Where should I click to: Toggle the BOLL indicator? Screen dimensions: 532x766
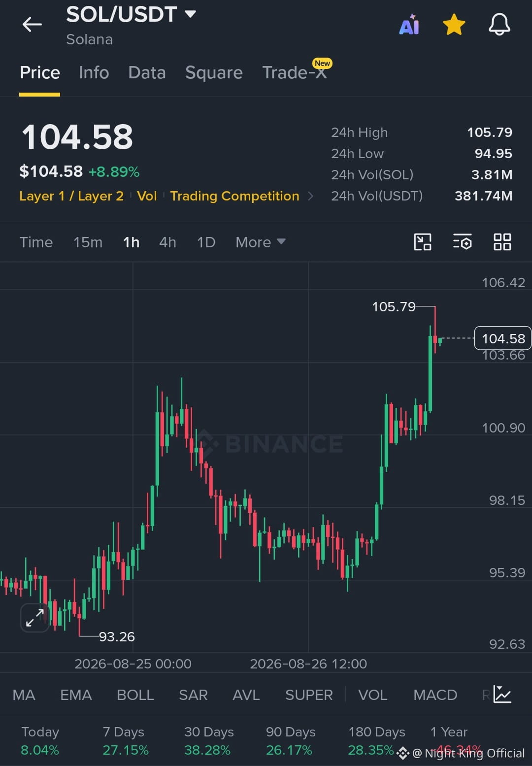click(135, 695)
